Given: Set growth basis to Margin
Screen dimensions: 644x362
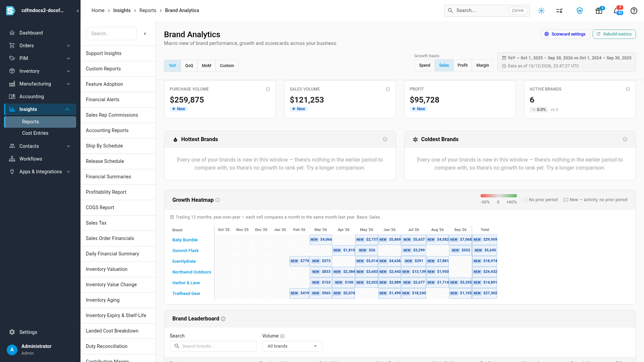Looking at the screenshot, I should (x=483, y=65).
